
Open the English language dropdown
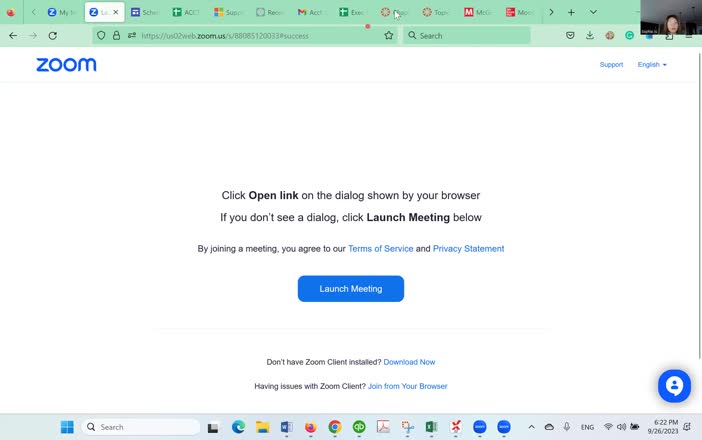(x=652, y=65)
